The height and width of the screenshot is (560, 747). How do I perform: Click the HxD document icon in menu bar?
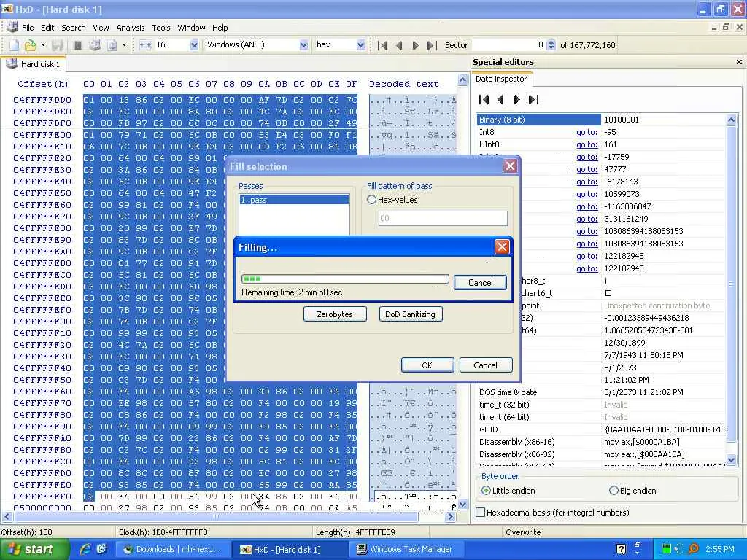tap(12, 27)
